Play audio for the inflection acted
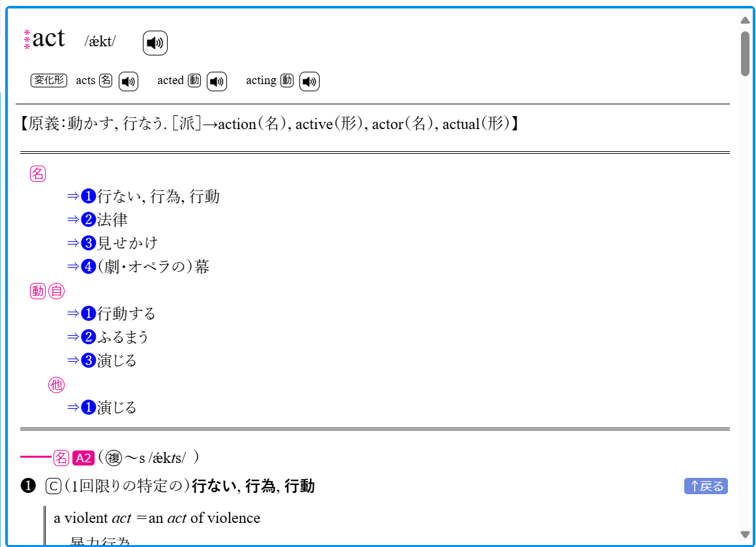 click(217, 81)
